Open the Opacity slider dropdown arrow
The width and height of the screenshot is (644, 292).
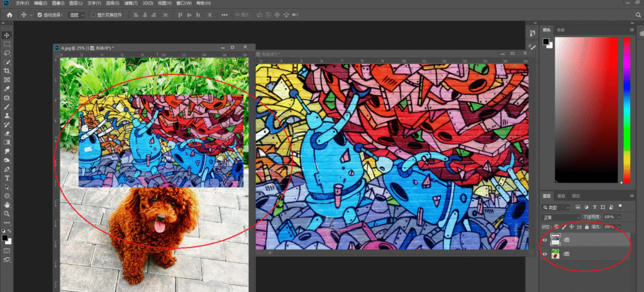[619, 216]
